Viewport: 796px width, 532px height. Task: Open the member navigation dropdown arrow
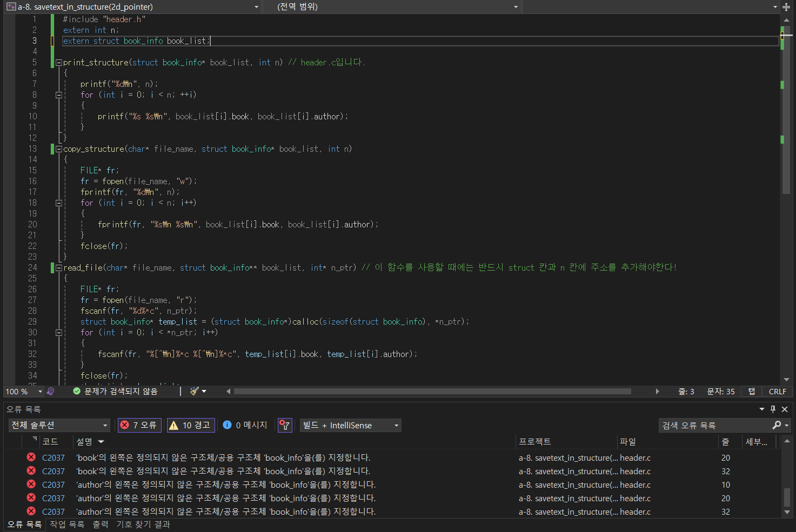point(775,6)
